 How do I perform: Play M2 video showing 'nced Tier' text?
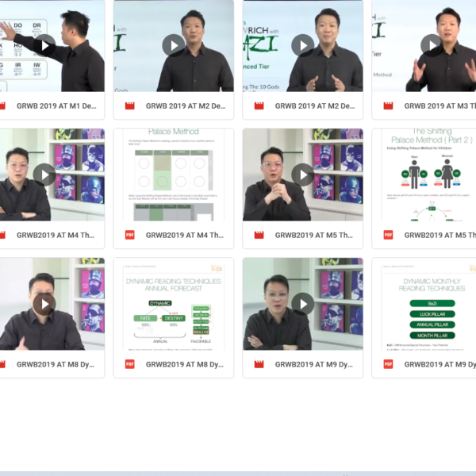point(303,45)
